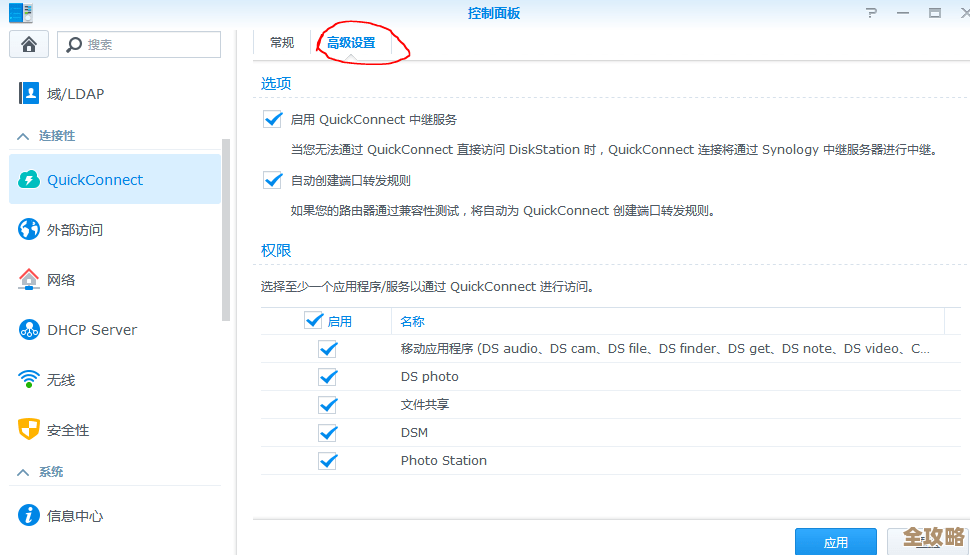Open the help question mark icon

tap(871, 12)
